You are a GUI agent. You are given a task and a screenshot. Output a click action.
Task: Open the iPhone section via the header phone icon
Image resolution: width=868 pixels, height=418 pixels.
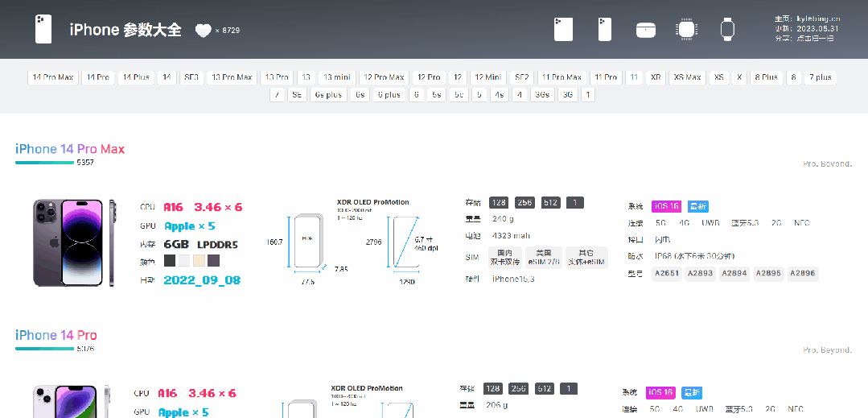(x=604, y=29)
